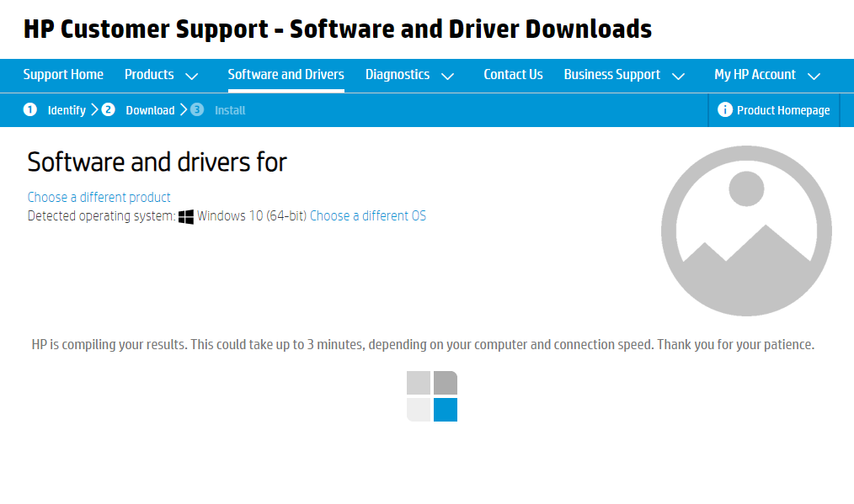This screenshot has height=504, width=854.
Task: Click the step 1 number icon
Action: click(x=30, y=110)
